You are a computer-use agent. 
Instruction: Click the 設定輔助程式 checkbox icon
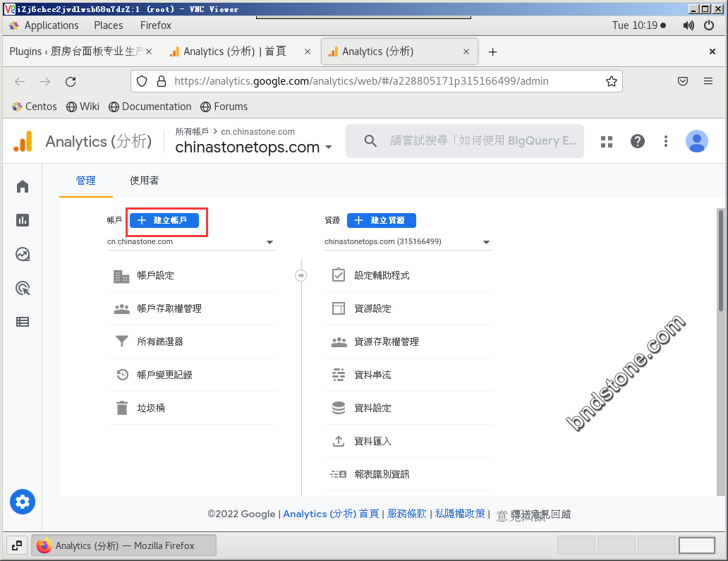click(x=339, y=275)
